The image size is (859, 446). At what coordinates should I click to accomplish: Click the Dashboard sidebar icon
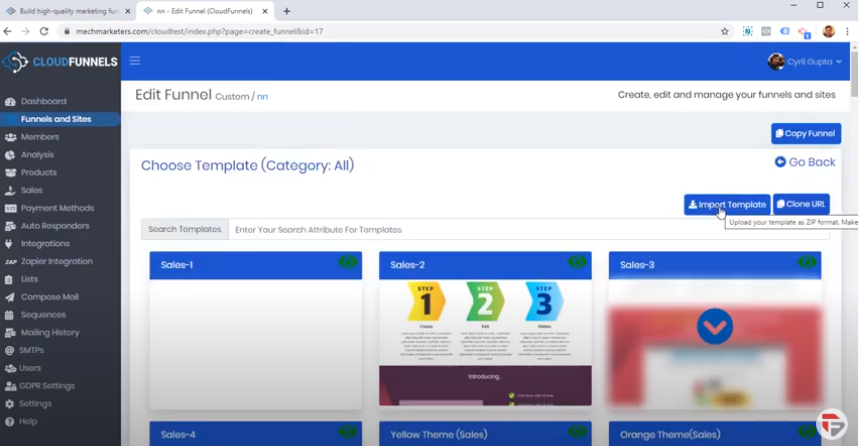[x=10, y=102]
